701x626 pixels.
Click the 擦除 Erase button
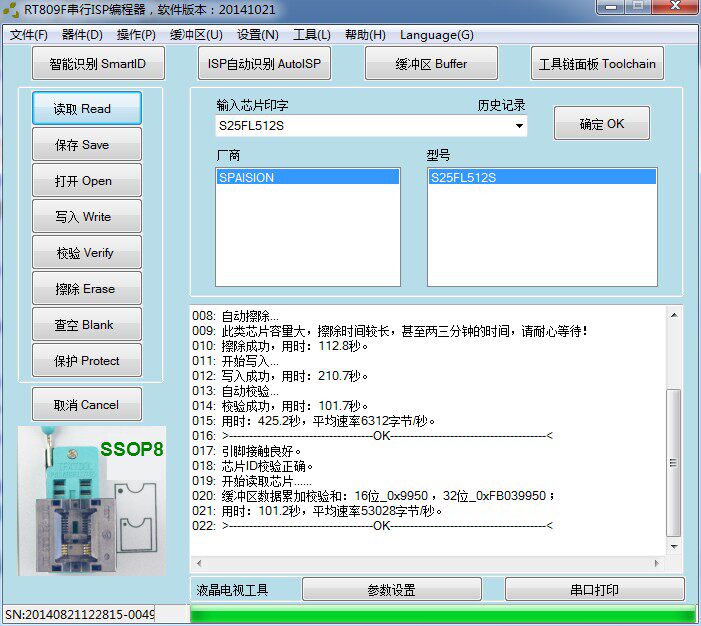pos(85,289)
